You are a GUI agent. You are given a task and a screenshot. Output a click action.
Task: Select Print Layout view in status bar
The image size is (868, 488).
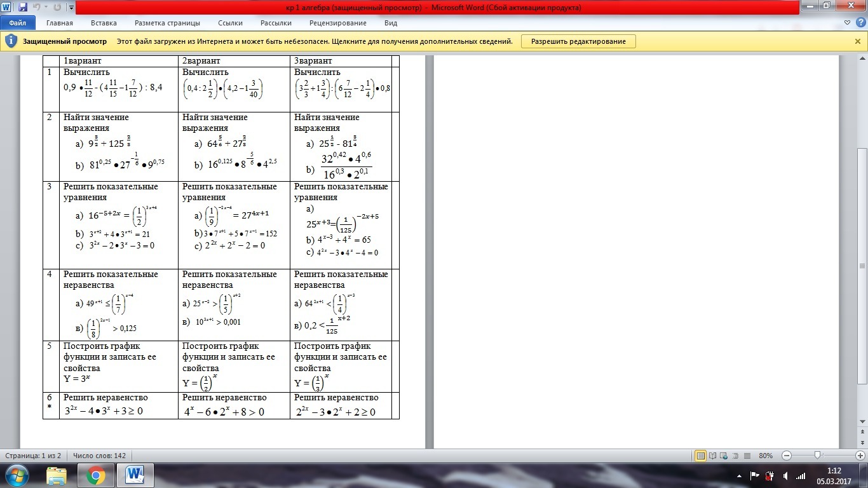point(700,456)
